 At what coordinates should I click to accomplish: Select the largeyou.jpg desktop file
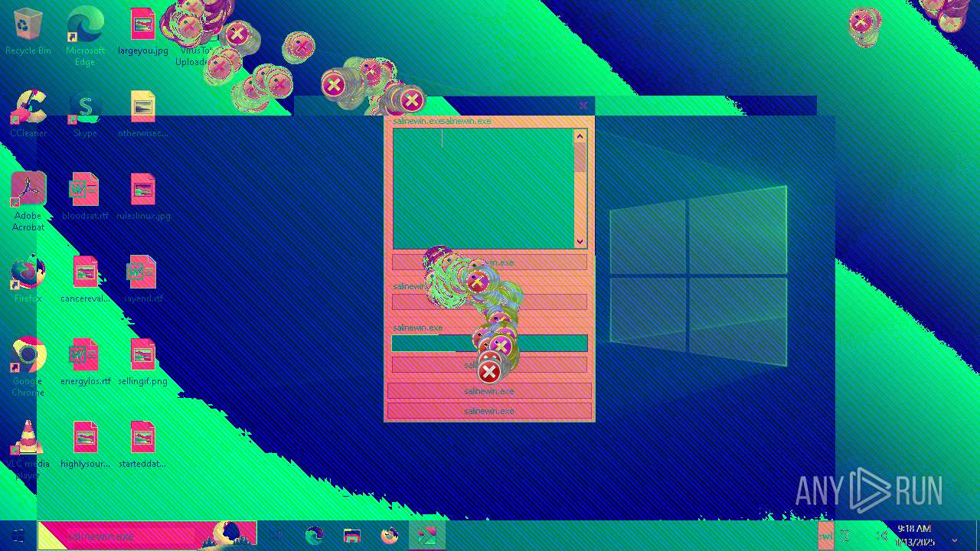point(142,32)
